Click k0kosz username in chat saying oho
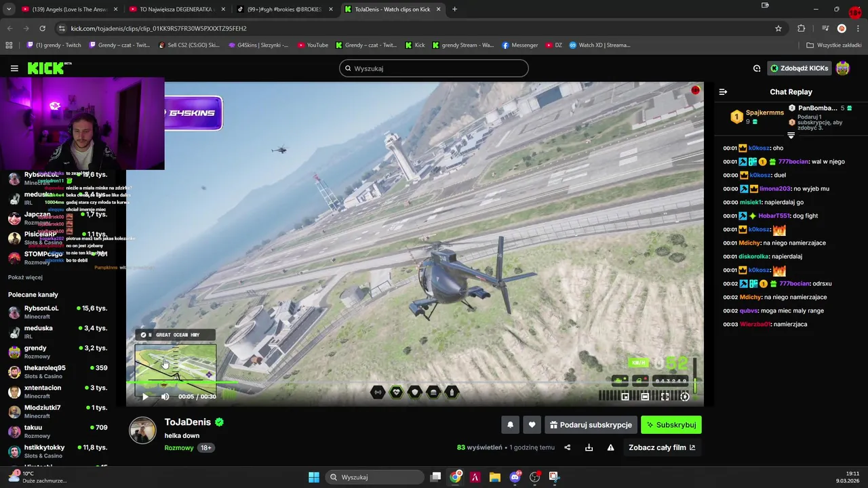 pos(759,148)
